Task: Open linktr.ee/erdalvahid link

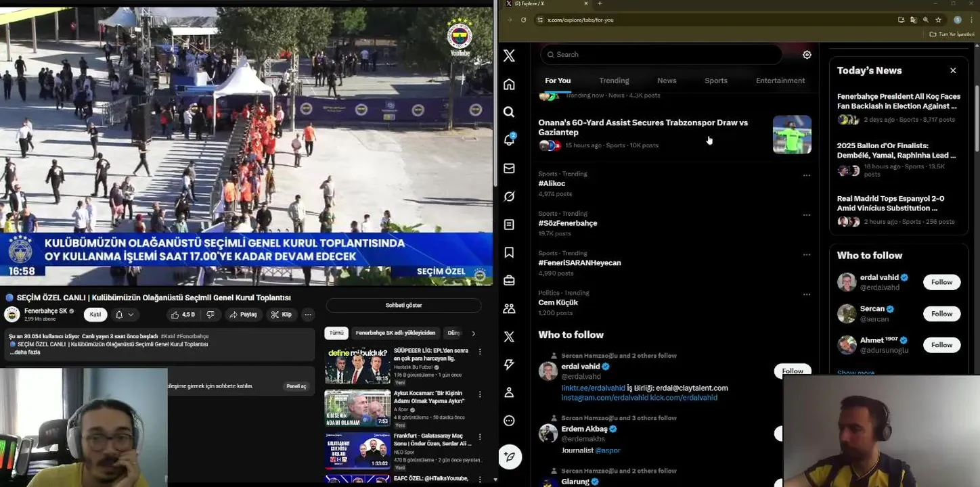Action: point(593,388)
